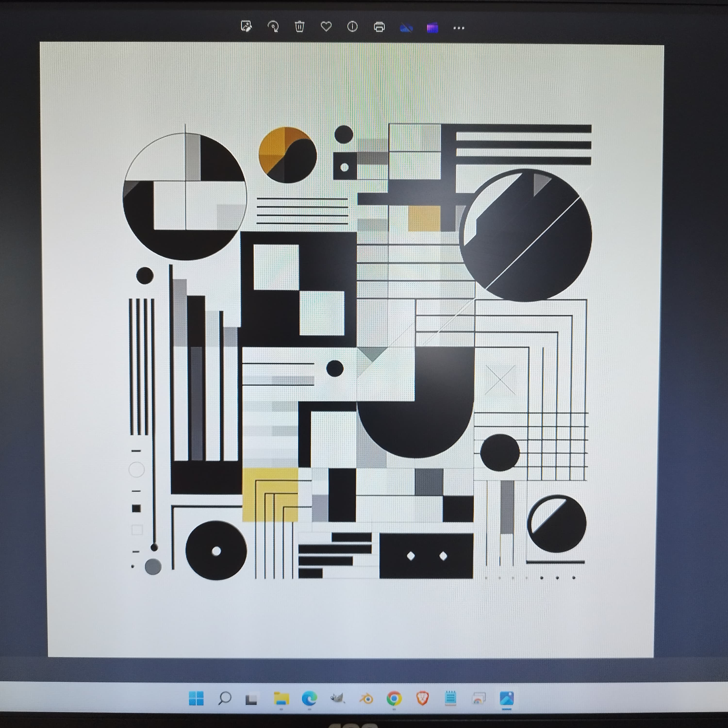Image resolution: width=728 pixels, height=728 pixels.
Task: Click the crossed-out OneDrive cloud icon
Action: coord(406,27)
